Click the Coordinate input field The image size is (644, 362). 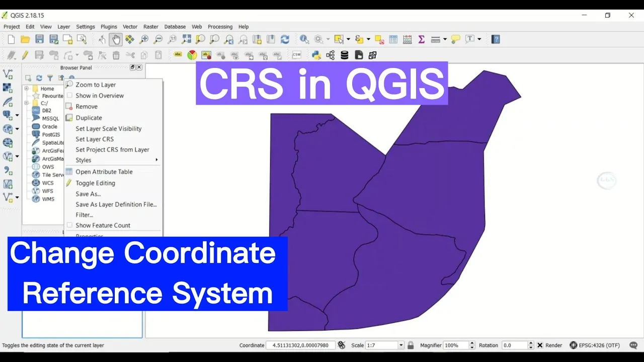click(301, 345)
